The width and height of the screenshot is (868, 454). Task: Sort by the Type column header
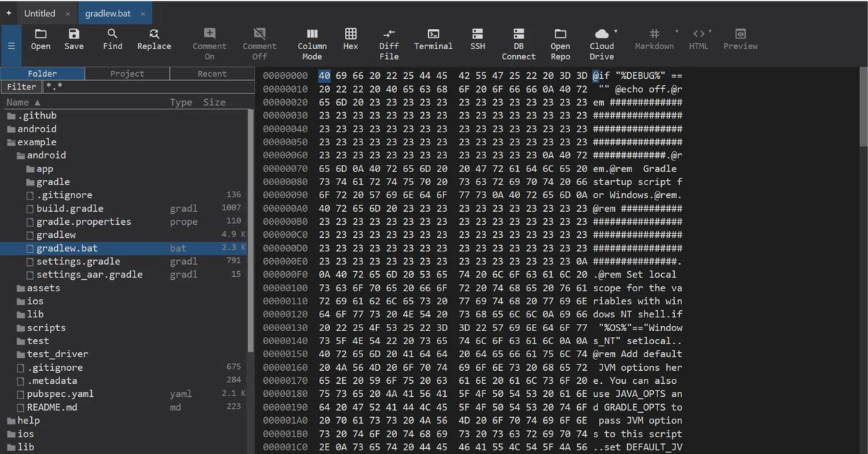(x=181, y=103)
